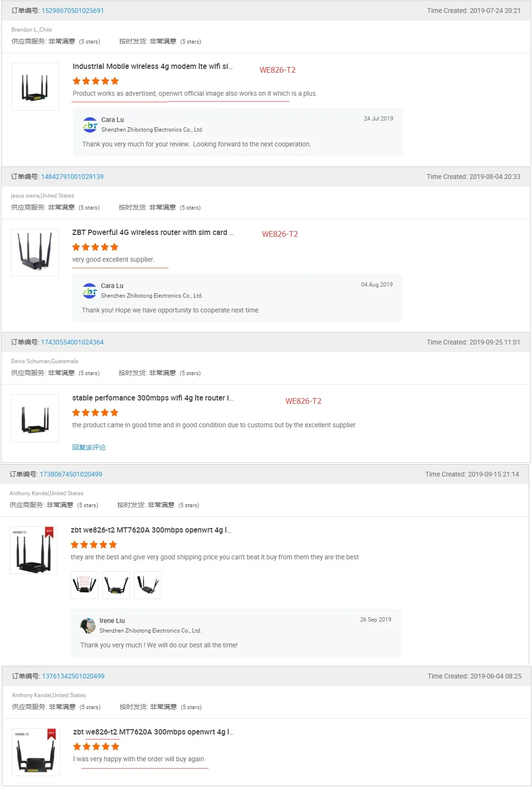Click the ZBT logo avatar beside 24 Jul reply
The image size is (532, 800).
90,124
